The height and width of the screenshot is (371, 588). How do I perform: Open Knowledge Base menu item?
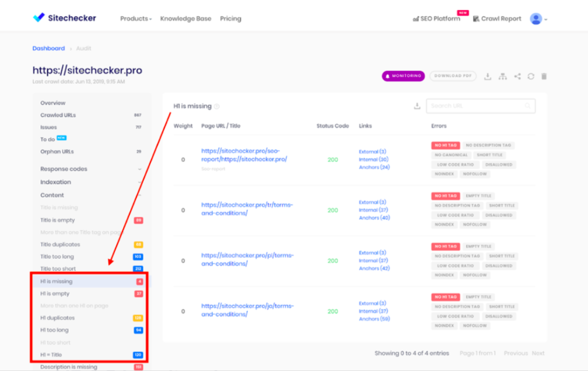(186, 19)
